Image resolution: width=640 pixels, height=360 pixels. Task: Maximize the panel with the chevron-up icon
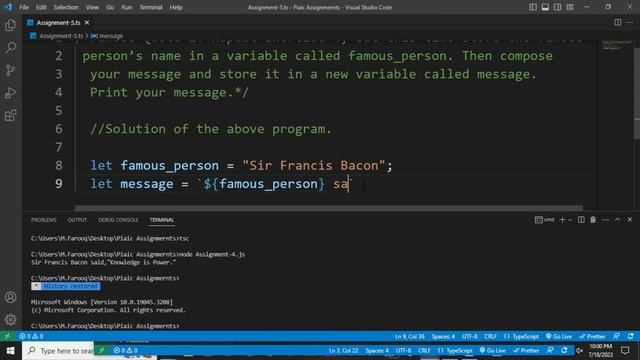[618, 220]
